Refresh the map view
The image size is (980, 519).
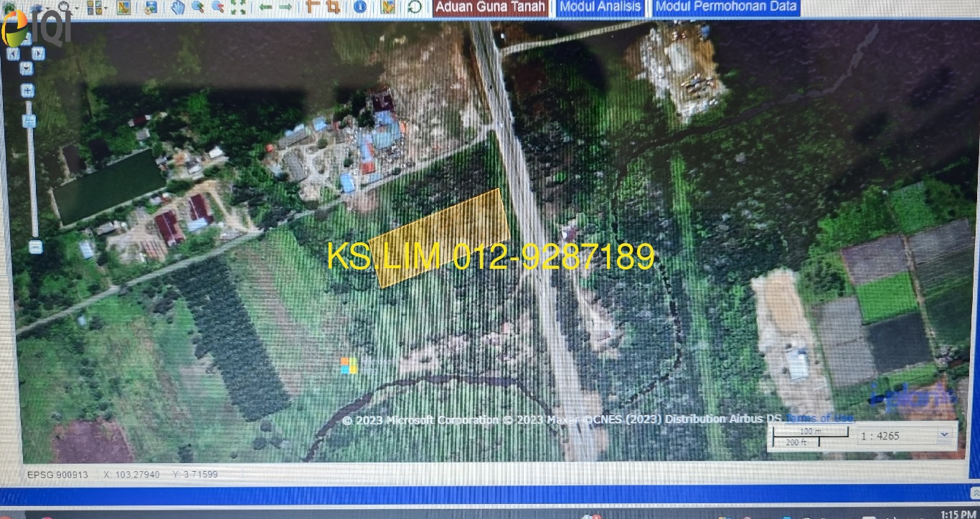pyautogui.click(x=415, y=7)
